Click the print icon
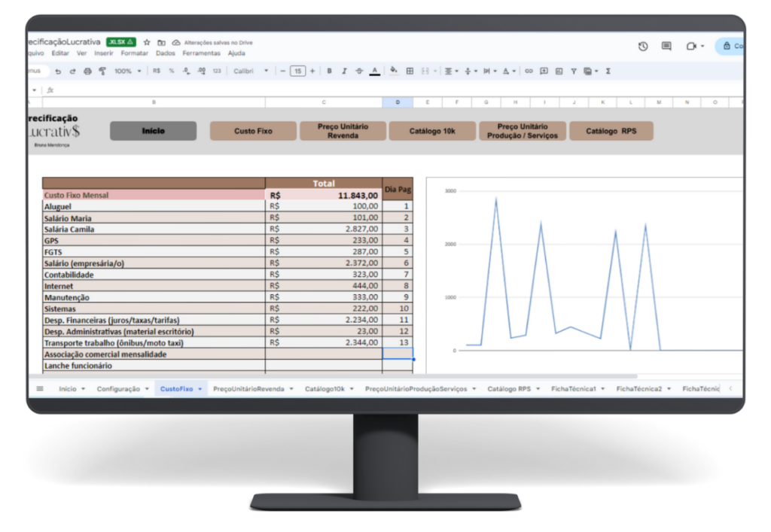This screenshot has width=771, height=532. (87, 71)
